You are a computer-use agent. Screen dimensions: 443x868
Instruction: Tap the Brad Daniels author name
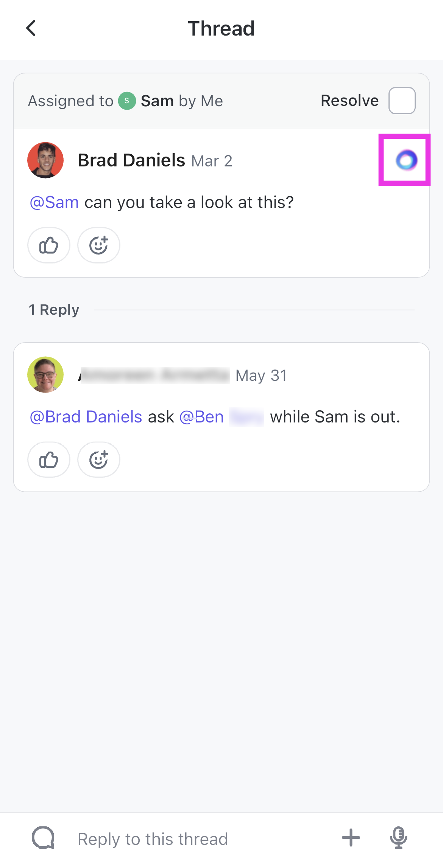[x=131, y=160]
